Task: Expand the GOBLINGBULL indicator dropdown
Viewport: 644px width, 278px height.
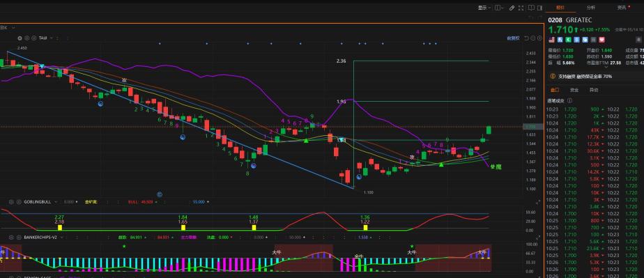Action: [x=56, y=202]
